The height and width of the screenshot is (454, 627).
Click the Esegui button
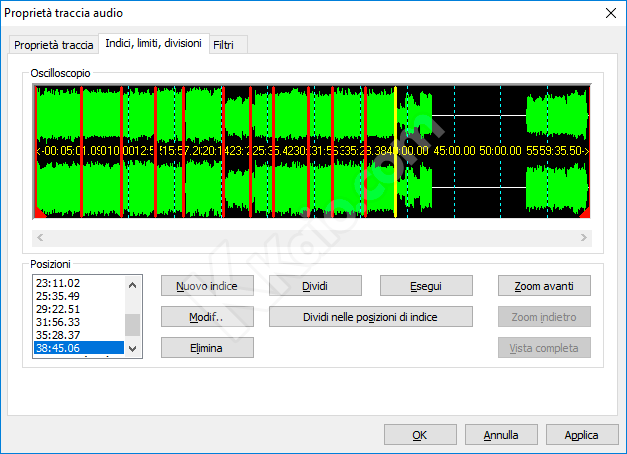(x=426, y=286)
